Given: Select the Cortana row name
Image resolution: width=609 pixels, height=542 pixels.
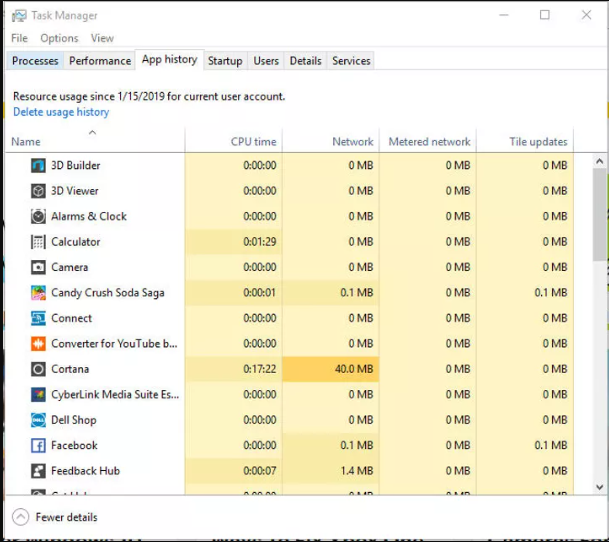Looking at the screenshot, I should point(70,369).
